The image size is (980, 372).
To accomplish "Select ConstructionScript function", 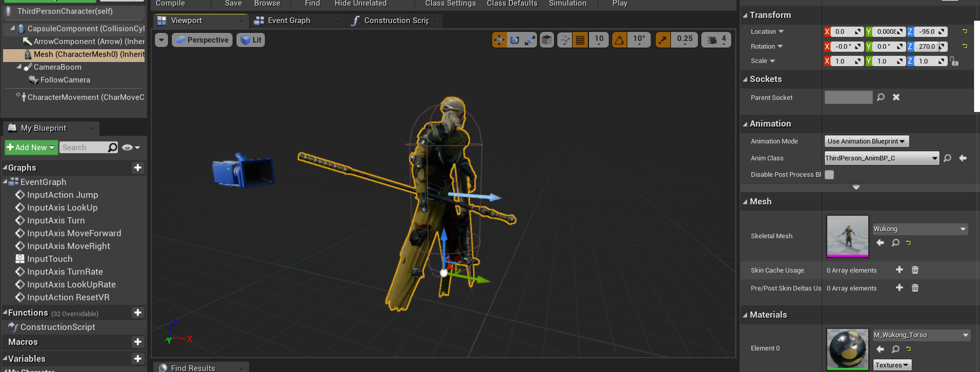I will 58,327.
